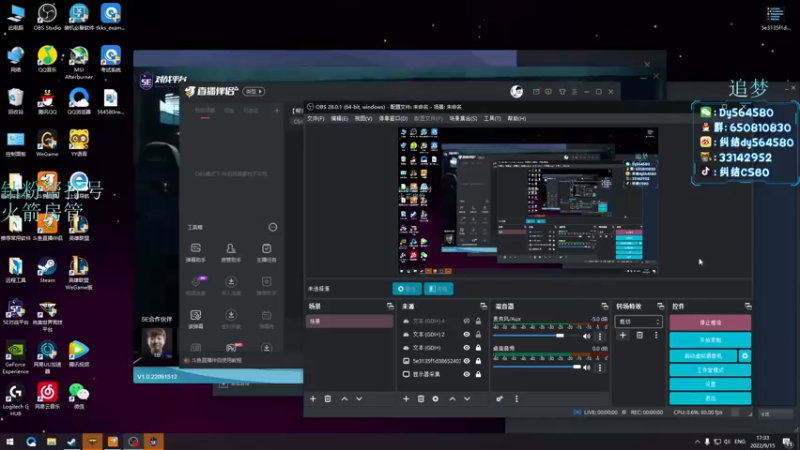Open the Steam desktop shortcut
Screen dimensions: 800x450
[47, 270]
